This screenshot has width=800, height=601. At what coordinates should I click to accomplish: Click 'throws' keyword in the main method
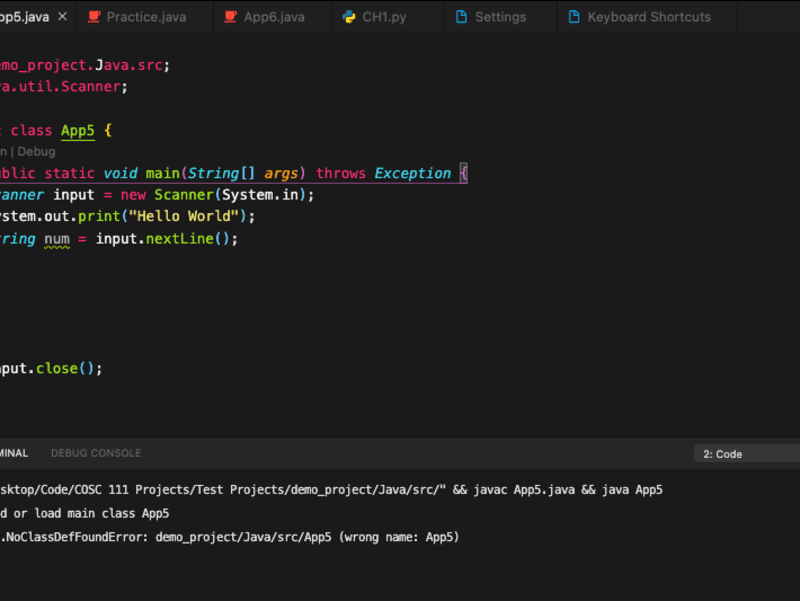[341, 173]
